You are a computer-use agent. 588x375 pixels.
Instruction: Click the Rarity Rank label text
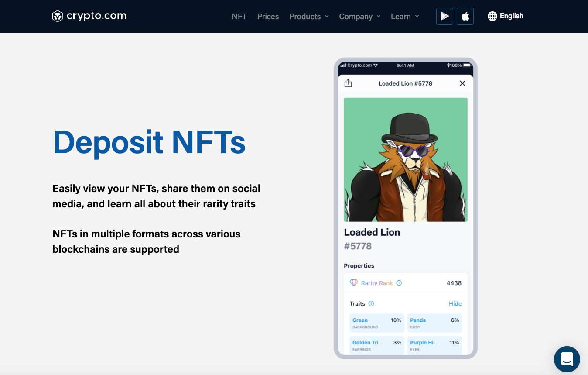tap(377, 283)
